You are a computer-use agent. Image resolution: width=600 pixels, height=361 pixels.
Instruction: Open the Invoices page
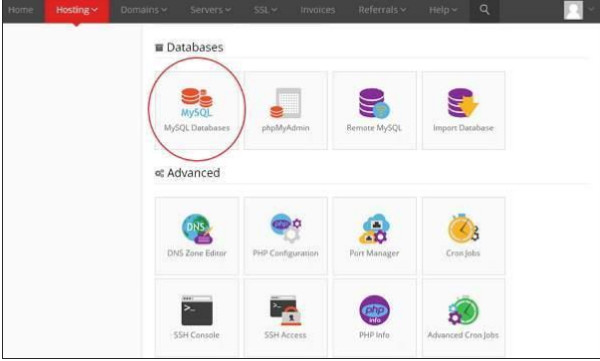coord(318,10)
